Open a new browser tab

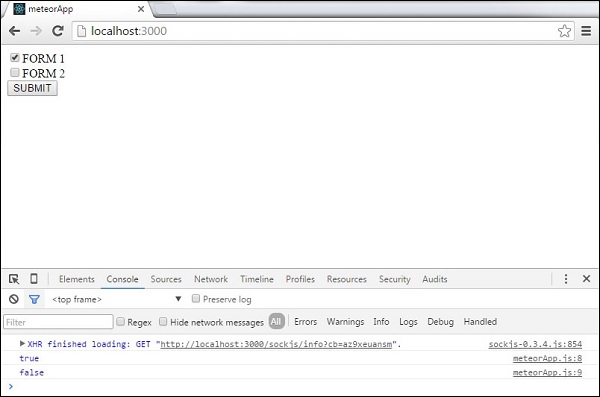tap(165, 9)
